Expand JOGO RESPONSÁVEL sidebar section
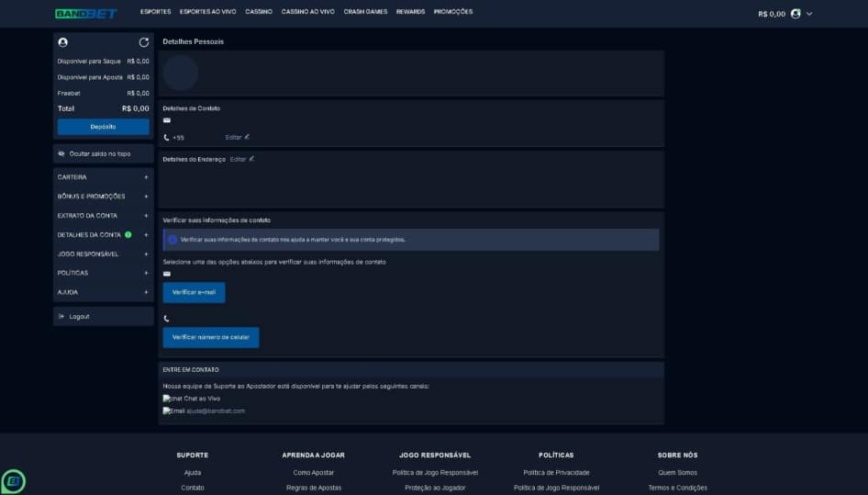 (104, 253)
